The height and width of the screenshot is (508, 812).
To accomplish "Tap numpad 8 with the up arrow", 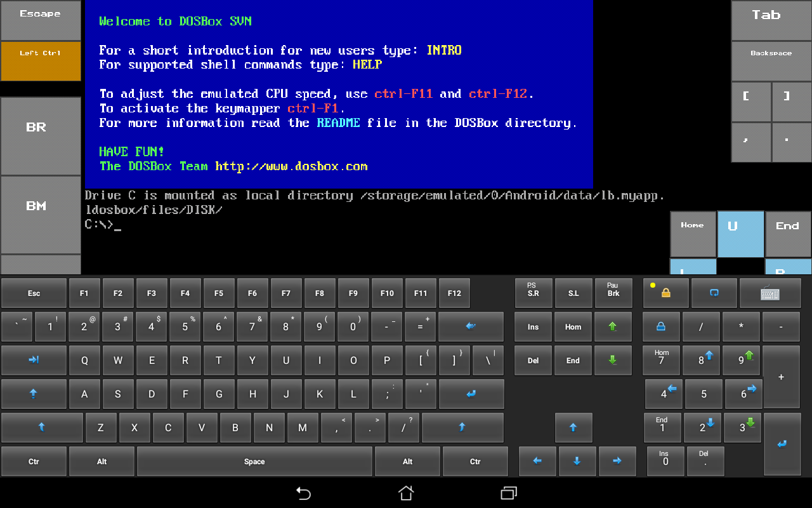I will [701, 360].
